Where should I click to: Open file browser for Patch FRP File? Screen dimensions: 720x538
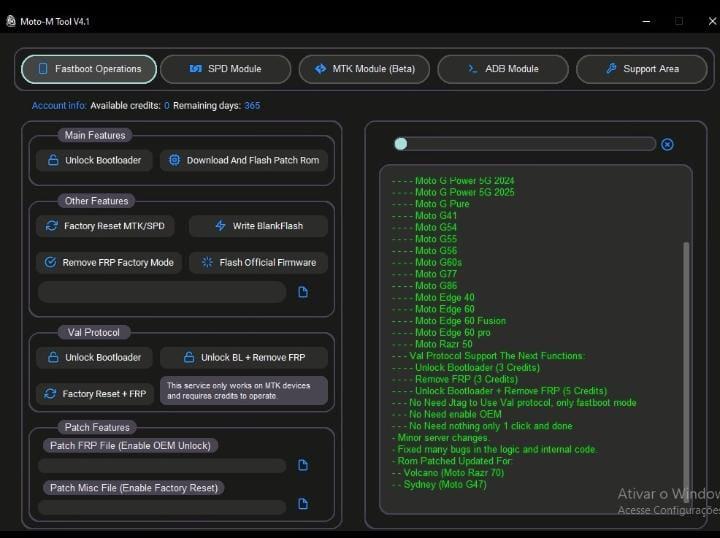(x=303, y=465)
